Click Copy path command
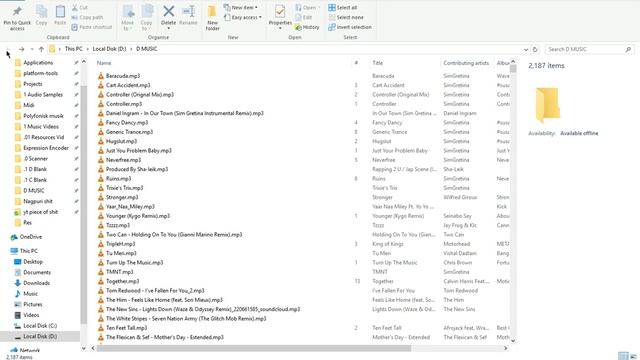 tap(87, 18)
